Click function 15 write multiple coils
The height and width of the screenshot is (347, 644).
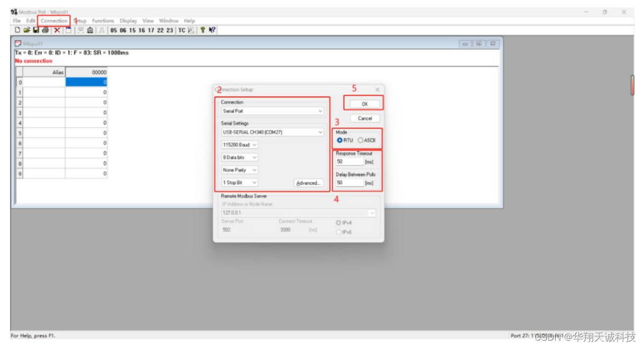(x=133, y=30)
